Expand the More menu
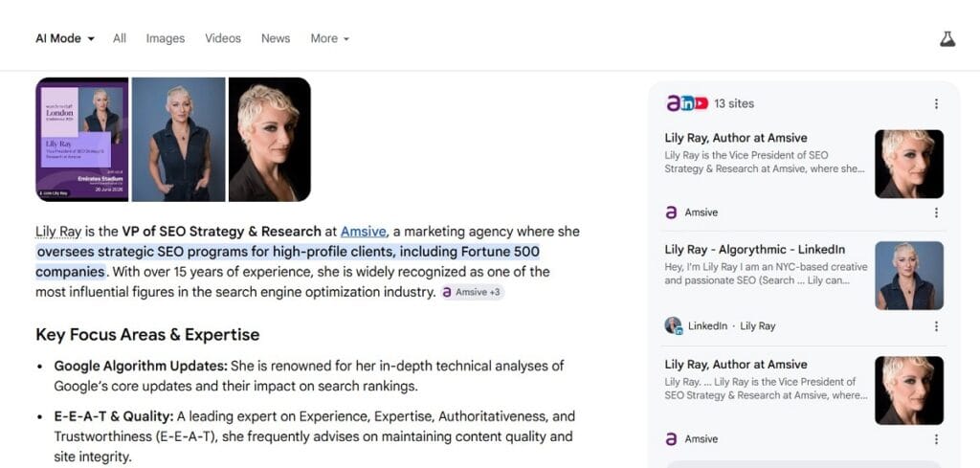Image resolution: width=980 pixels, height=468 pixels. click(330, 38)
